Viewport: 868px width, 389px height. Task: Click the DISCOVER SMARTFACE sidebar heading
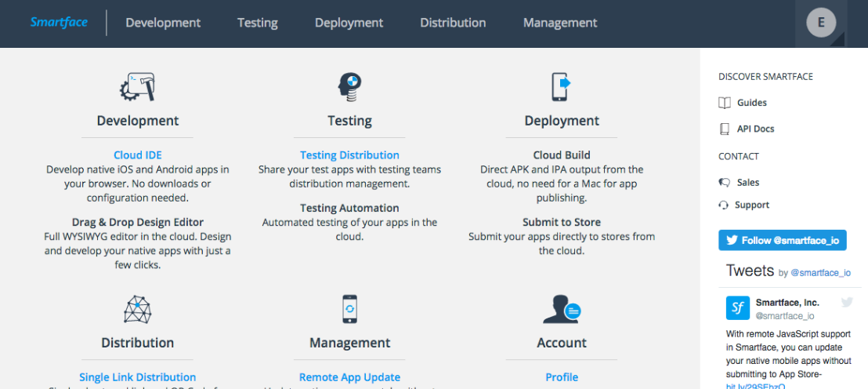pos(765,77)
